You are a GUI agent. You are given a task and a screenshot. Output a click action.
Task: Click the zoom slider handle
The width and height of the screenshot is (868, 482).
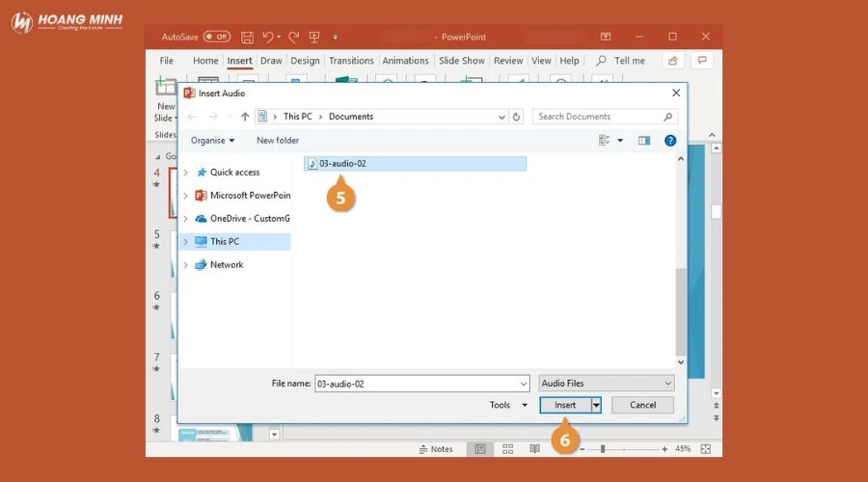tap(603, 449)
